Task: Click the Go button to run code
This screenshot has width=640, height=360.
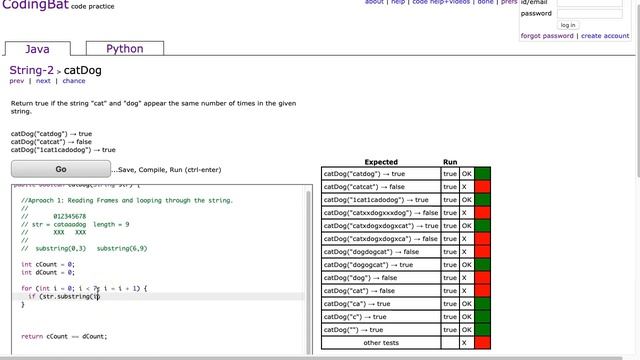Action: (61, 169)
